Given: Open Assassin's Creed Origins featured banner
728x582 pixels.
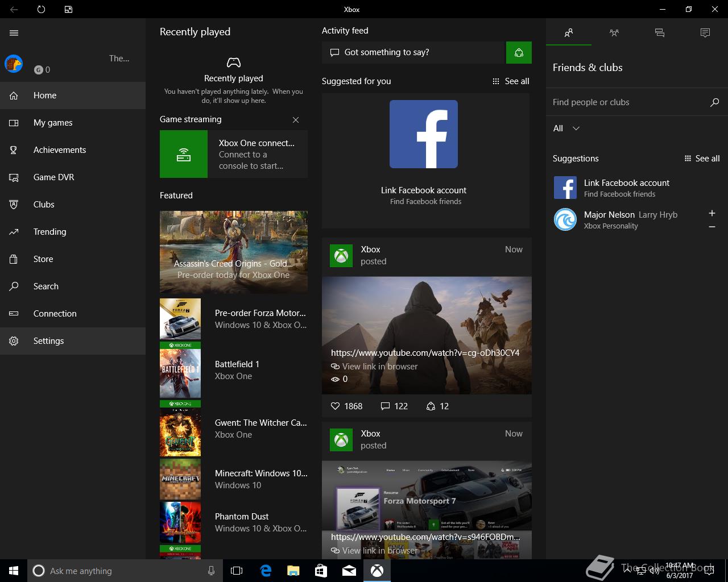Looking at the screenshot, I should click(234, 252).
